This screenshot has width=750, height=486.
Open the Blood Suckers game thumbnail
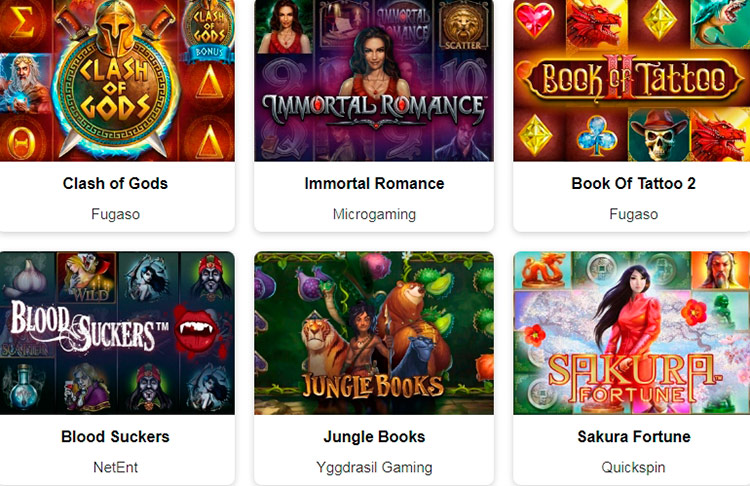117,333
